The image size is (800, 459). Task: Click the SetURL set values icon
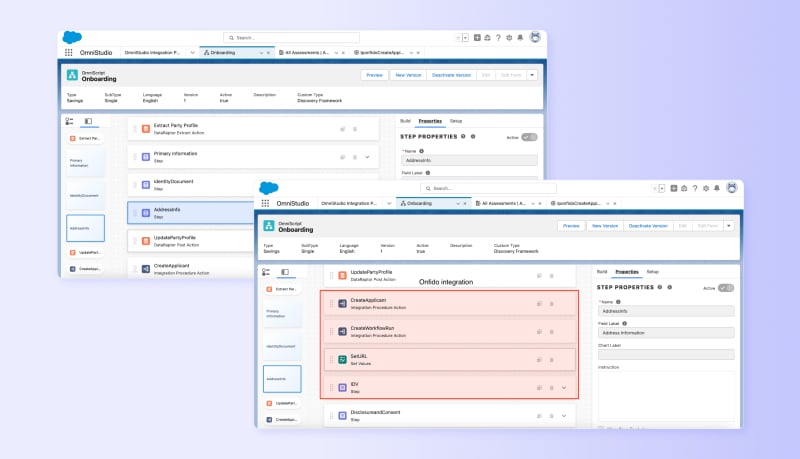[342, 360]
